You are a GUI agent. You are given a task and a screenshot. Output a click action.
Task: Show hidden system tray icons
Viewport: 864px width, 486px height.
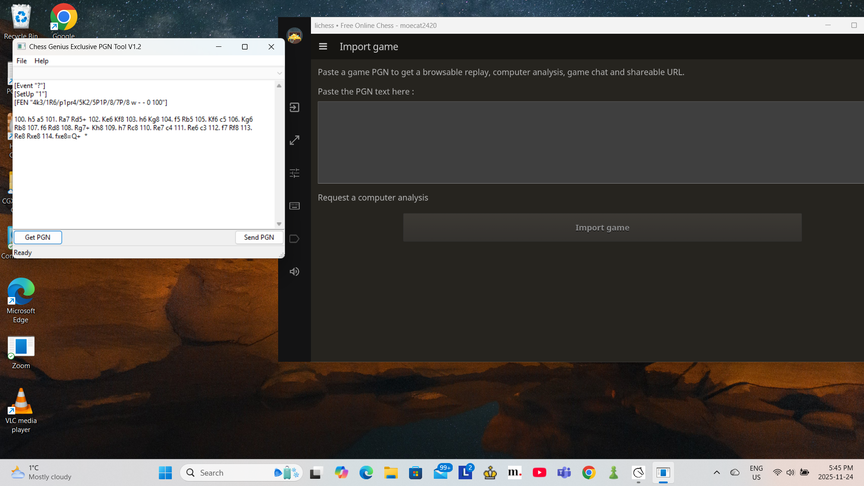pos(716,473)
